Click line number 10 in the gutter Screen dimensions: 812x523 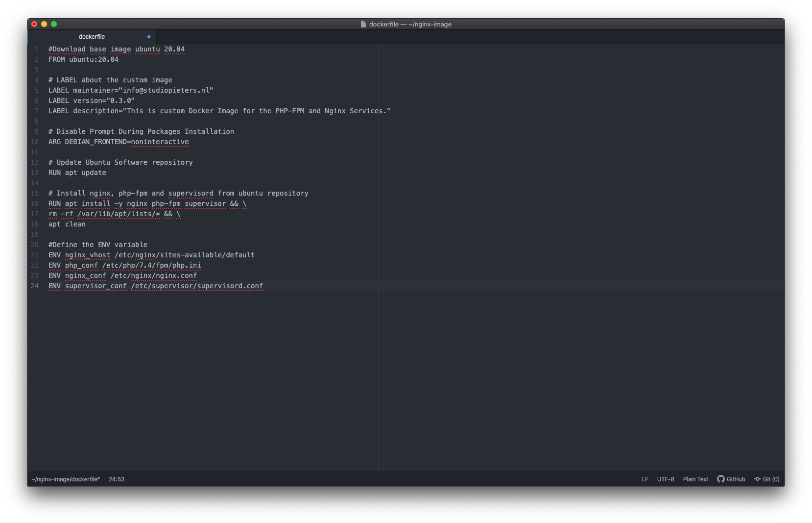click(x=34, y=142)
